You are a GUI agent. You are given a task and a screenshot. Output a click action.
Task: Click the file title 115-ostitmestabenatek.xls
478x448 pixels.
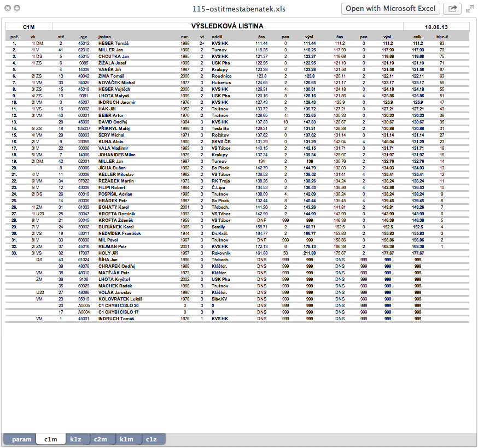pyautogui.click(x=238, y=9)
